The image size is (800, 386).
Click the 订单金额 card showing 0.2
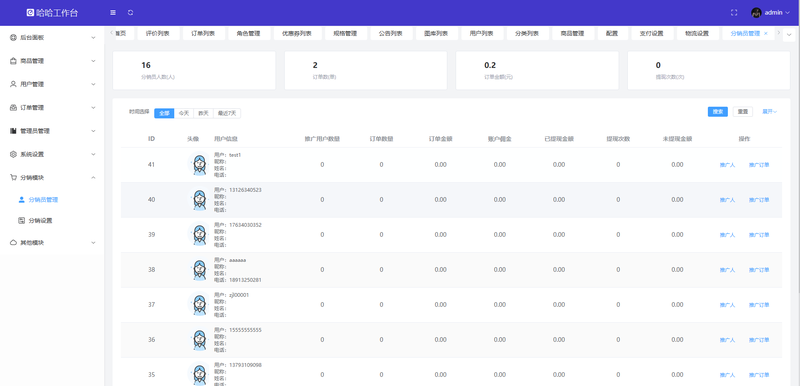537,70
